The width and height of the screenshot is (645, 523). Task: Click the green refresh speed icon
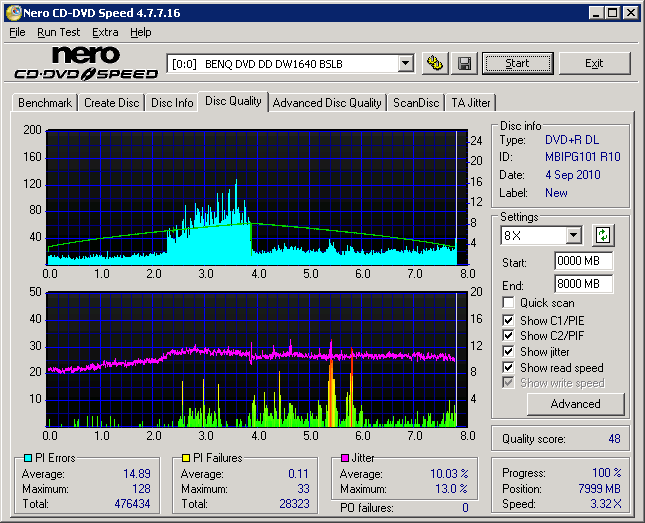(603, 236)
